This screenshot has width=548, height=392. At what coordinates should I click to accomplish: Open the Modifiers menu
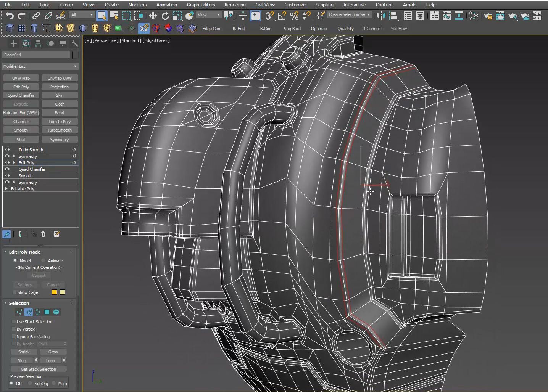(x=137, y=5)
